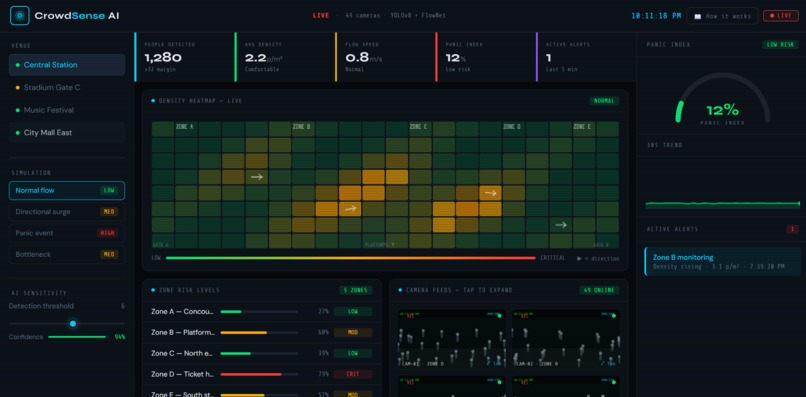806x397 pixels.
Task: Select City Mall East venue
Action: (x=67, y=133)
